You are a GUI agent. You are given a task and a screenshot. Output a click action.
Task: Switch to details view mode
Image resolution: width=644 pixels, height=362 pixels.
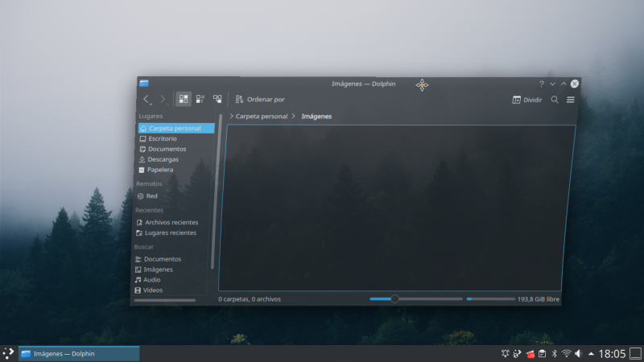(x=217, y=99)
